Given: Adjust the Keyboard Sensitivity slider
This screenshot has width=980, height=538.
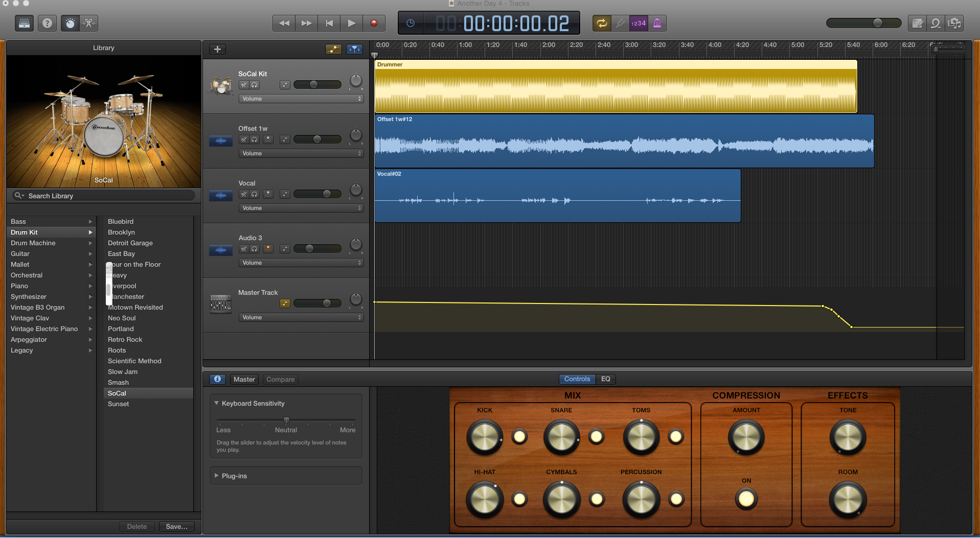Looking at the screenshot, I should point(286,420).
